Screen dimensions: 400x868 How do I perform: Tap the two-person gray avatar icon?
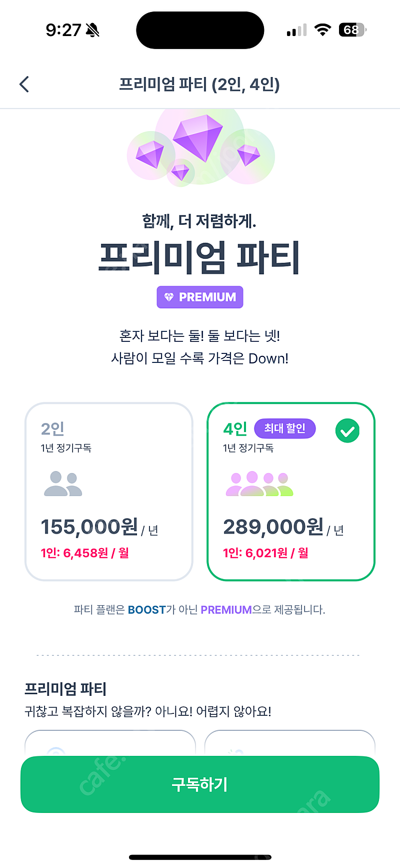click(63, 484)
